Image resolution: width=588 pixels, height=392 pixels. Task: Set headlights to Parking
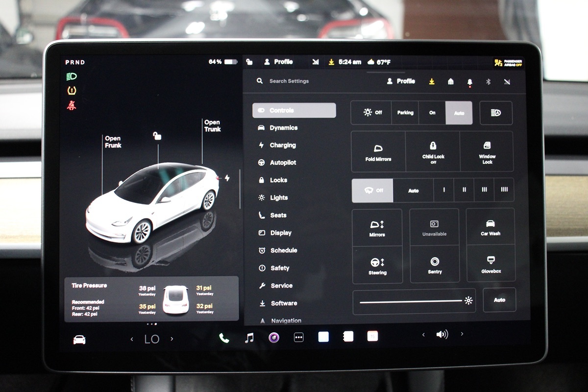405,113
